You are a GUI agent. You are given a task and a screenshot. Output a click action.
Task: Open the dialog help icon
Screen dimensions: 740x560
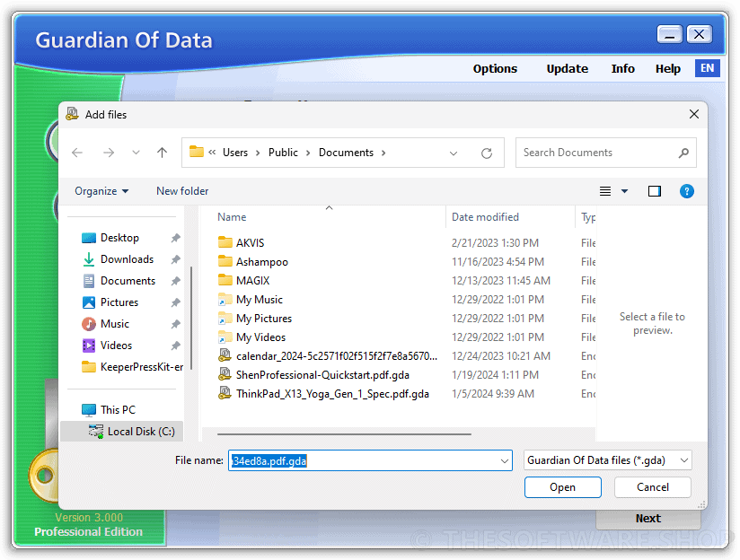pyautogui.click(x=687, y=191)
